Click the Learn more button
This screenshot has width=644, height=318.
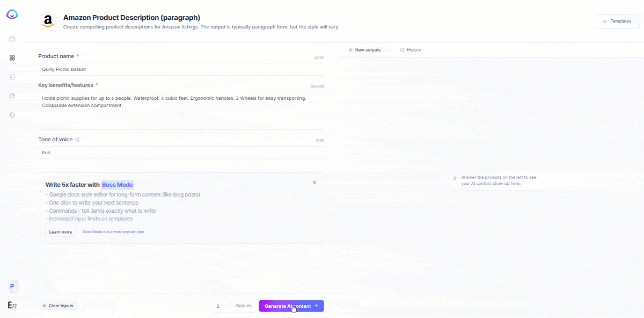tap(61, 232)
